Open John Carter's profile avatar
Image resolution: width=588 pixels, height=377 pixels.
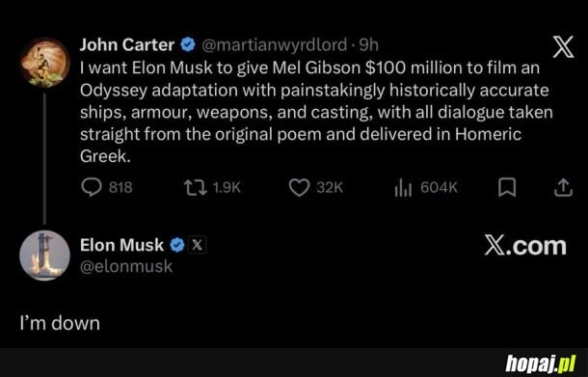[44, 63]
